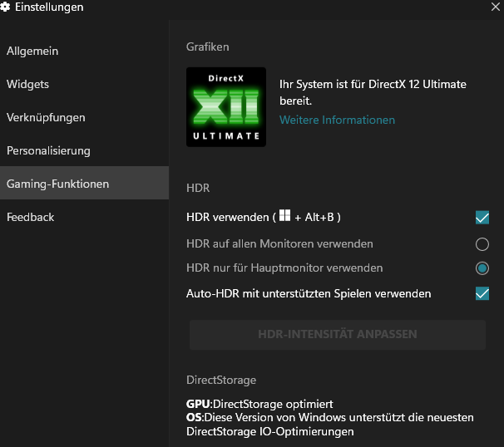This screenshot has width=504, height=447.
Task: Click the 'Grafiken' section heading
Action: point(208,47)
